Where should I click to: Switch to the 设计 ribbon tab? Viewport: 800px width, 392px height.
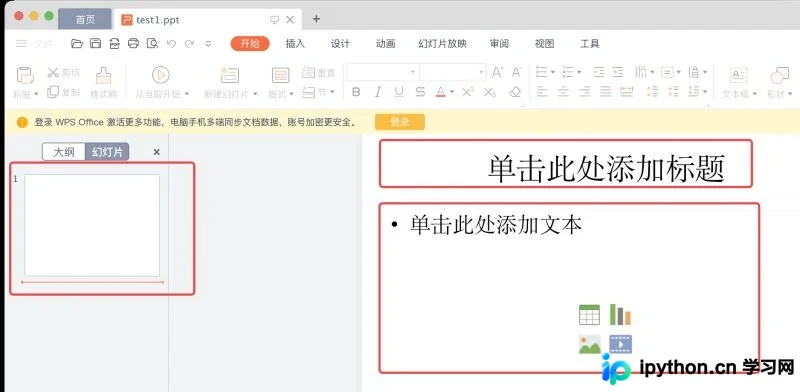tap(340, 44)
